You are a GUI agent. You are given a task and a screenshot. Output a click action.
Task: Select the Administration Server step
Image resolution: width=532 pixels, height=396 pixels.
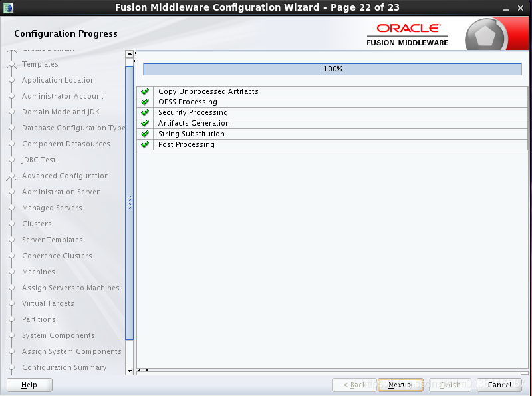[61, 192]
